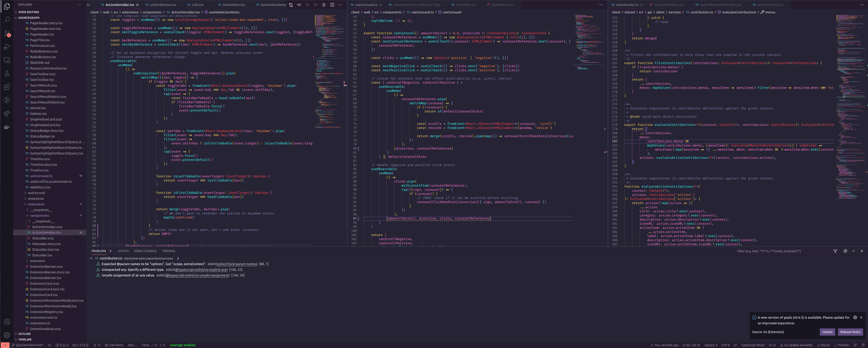
Task: Synchronize changes via cloud icon in status bar
Action: click(x=49, y=345)
